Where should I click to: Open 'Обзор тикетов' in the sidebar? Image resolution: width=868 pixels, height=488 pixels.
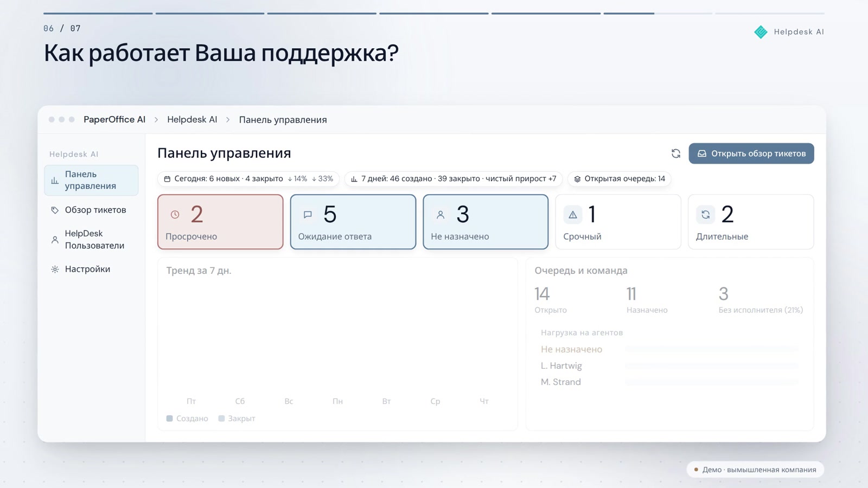91,210
